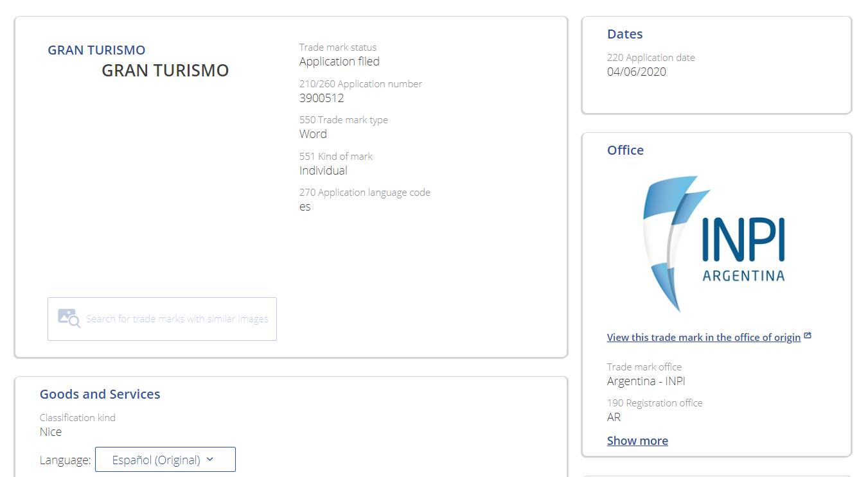Click the large GRAN TURISMO mark text
Screen dimensions: 868x477
point(165,71)
